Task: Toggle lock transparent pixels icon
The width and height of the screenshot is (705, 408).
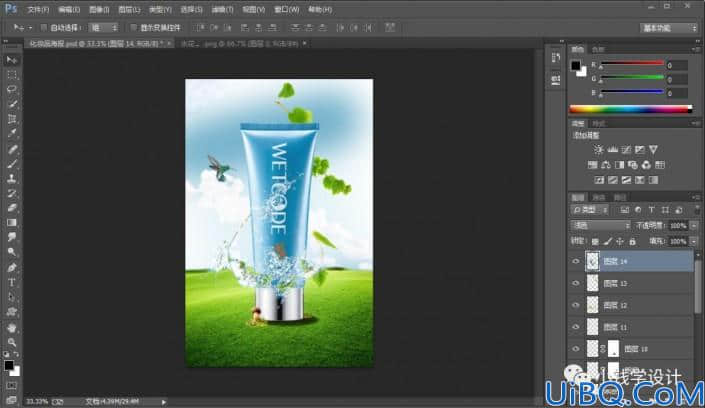Action: 595,242
